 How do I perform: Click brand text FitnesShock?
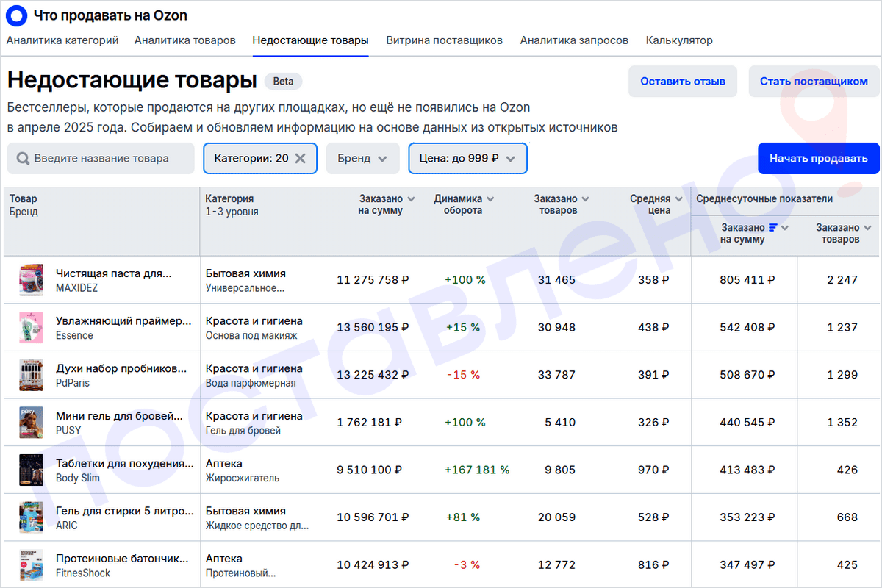[83, 573]
